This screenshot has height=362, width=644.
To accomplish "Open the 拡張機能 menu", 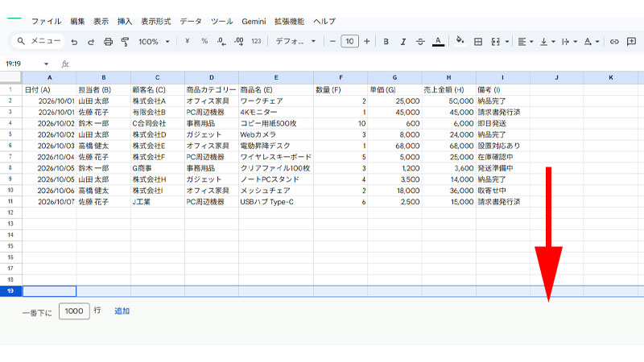I will (289, 22).
